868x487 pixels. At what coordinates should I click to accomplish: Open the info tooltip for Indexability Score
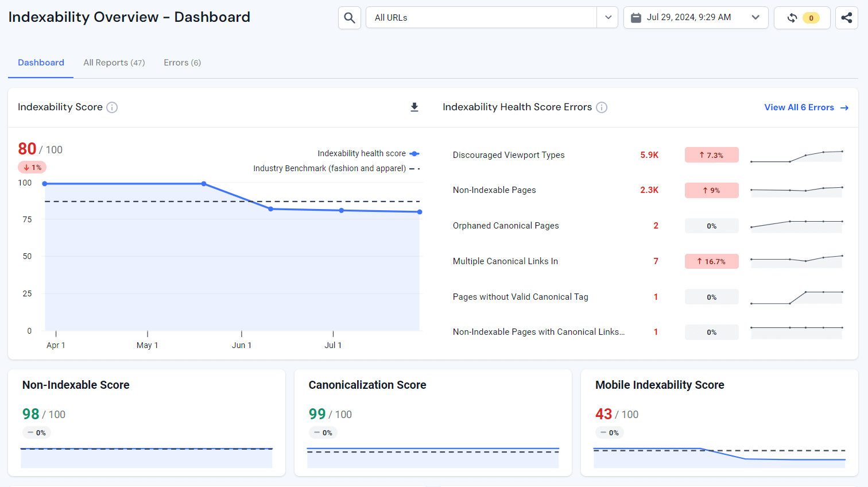113,107
